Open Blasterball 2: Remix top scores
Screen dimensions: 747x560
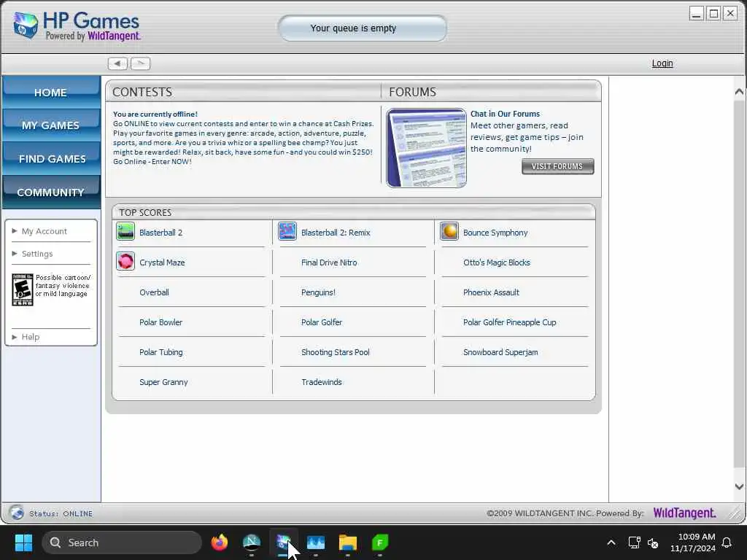[x=336, y=233]
